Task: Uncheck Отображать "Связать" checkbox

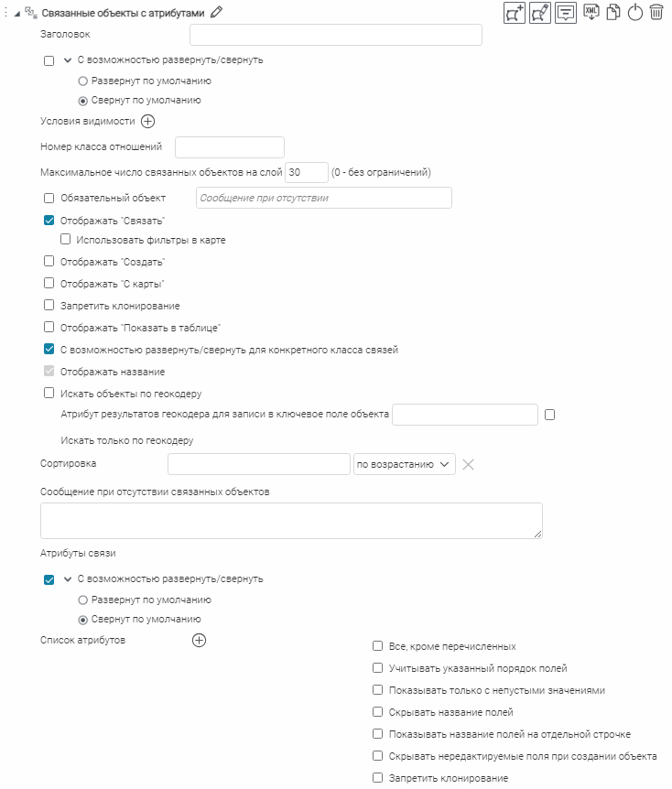Action: [49, 221]
